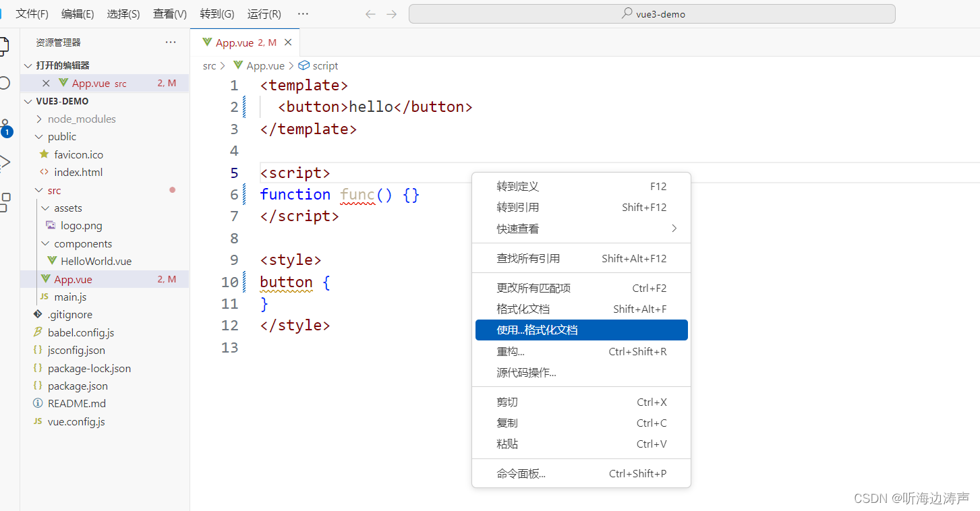Click the Explorer panel more actions ellipsis
The image size is (980, 511).
(171, 42)
